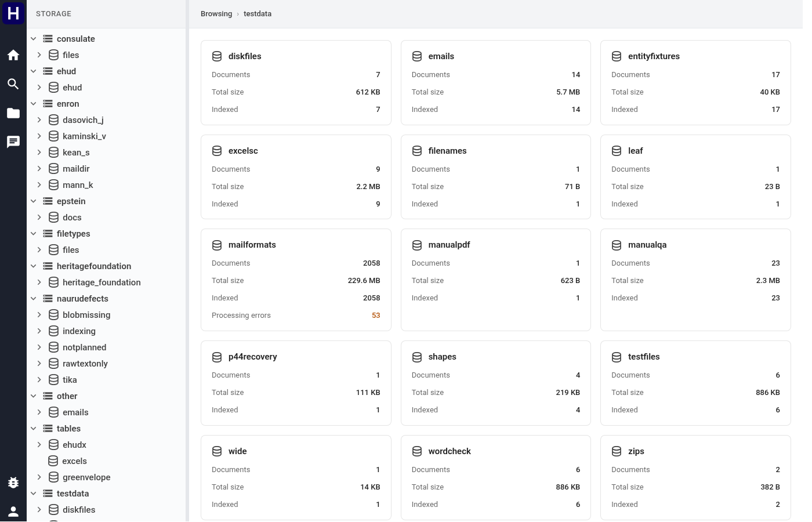Click the database icon on manualpdf card
The width and height of the screenshot is (812, 522).
tap(417, 245)
